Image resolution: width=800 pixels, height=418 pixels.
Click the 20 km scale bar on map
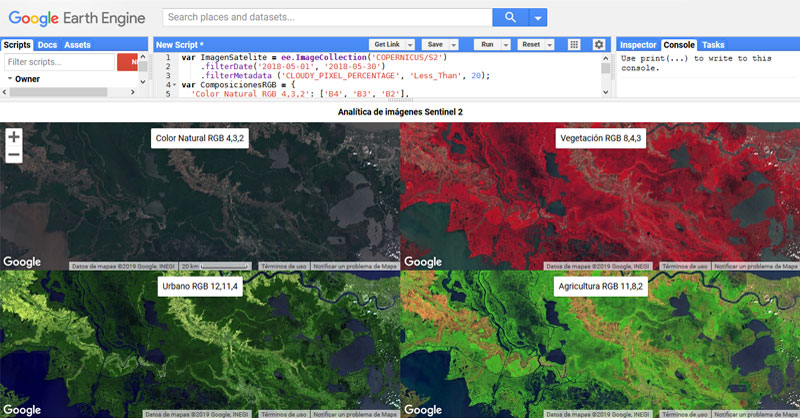pyautogui.click(x=215, y=266)
